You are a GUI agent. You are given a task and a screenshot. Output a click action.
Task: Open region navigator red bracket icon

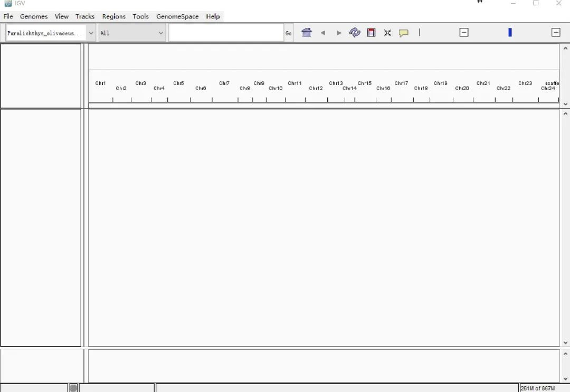tap(371, 33)
